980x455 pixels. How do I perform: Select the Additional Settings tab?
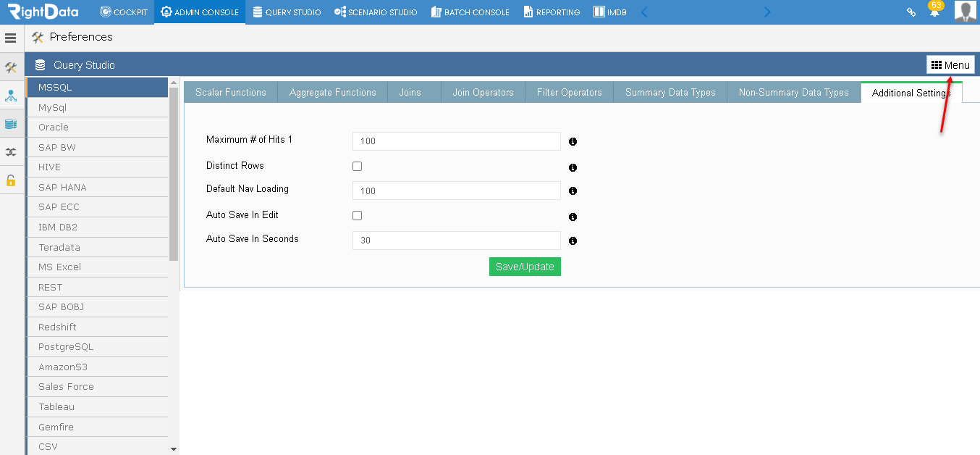(911, 93)
